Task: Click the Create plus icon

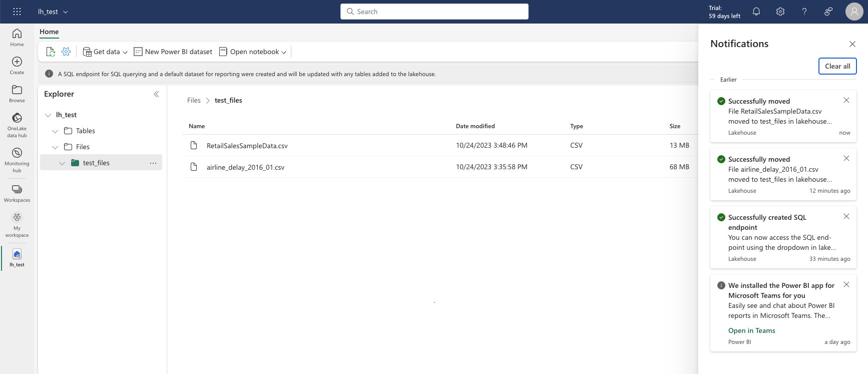Action: [17, 65]
